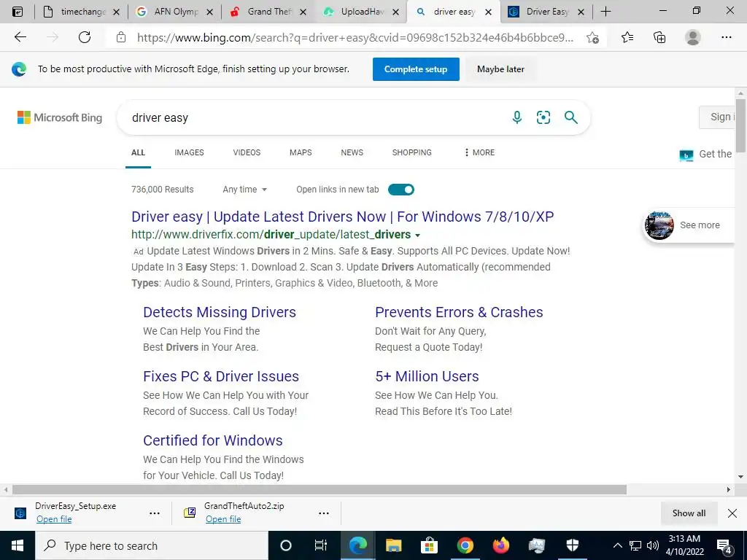The image size is (747, 560).
Task: Click the Windows taskbar search box
Action: [152, 545]
